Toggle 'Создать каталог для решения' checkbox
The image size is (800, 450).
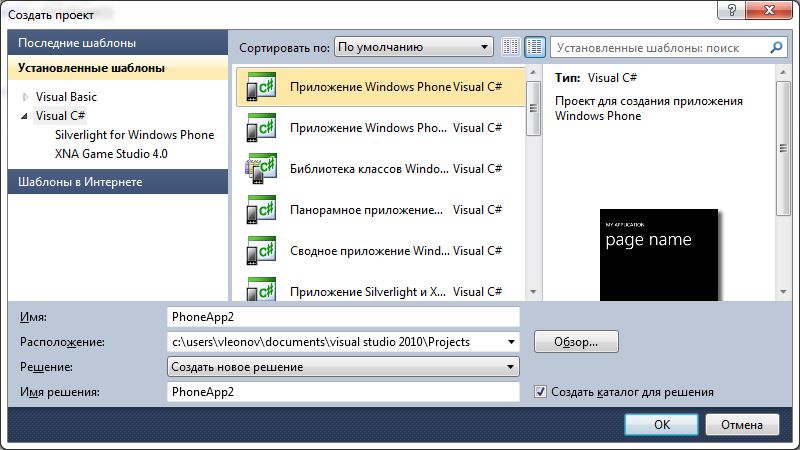point(540,392)
